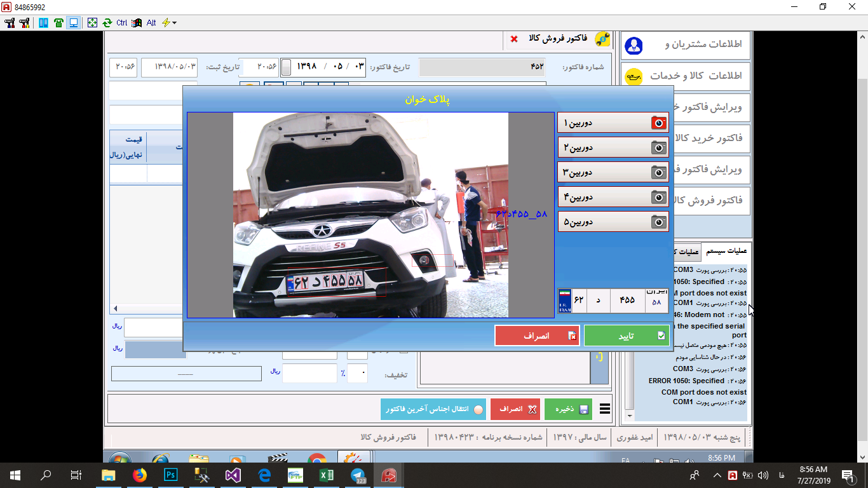Click the قیمت نهایی(ریال) column header
The width and height of the screenshot is (868, 488).
[x=128, y=147]
